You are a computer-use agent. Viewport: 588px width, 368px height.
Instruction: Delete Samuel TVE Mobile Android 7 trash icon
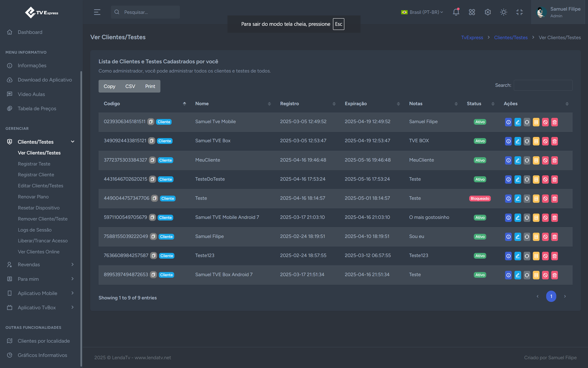[x=555, y=218]
